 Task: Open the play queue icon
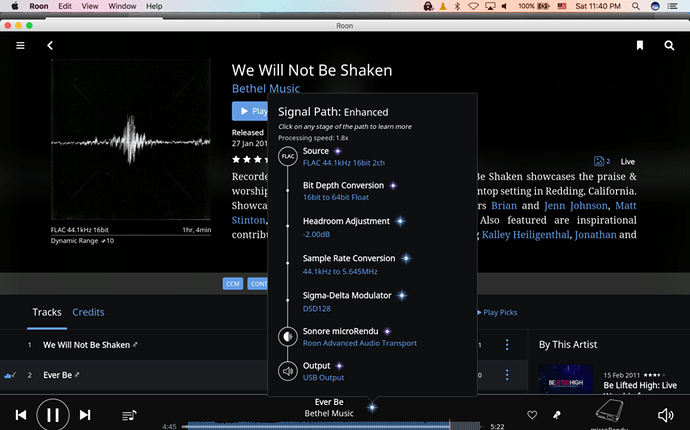point(129,415)
